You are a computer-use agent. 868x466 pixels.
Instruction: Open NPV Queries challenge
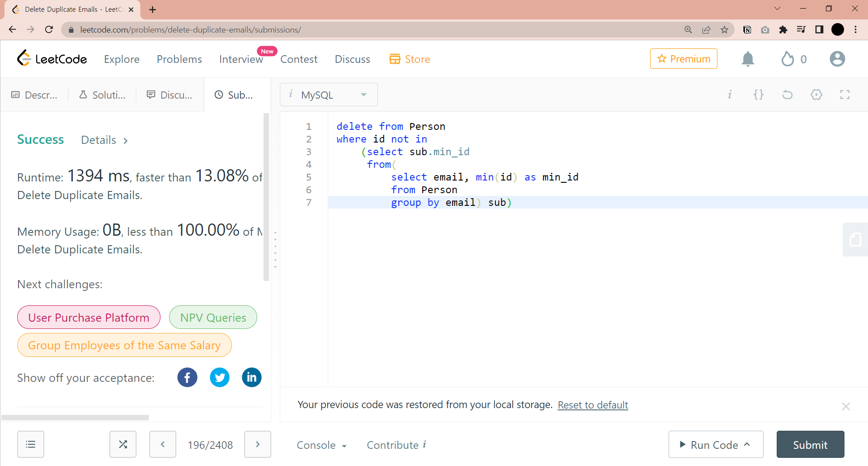click(213, 317)
